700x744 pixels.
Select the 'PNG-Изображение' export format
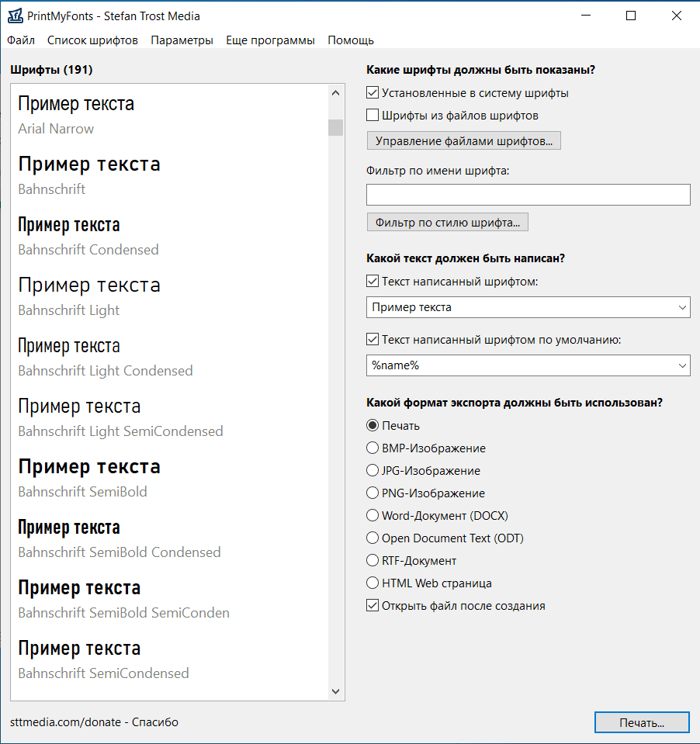[373, 493]
